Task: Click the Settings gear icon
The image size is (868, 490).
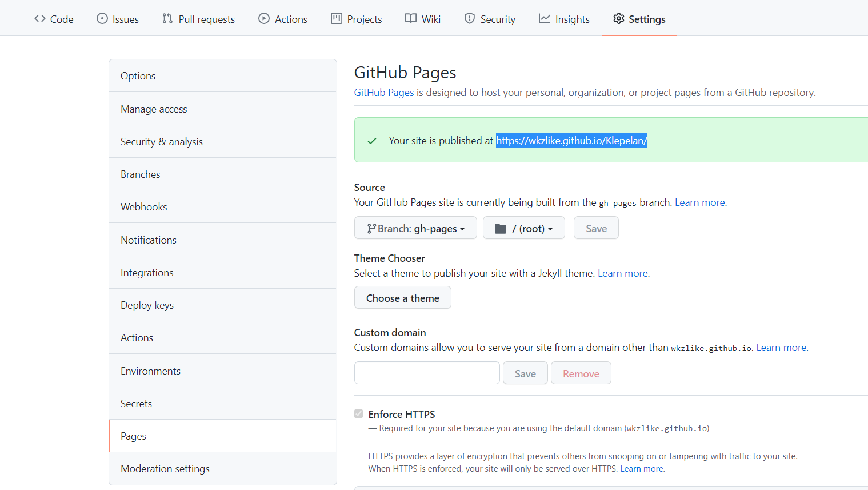Action: (x=619, y=19)
